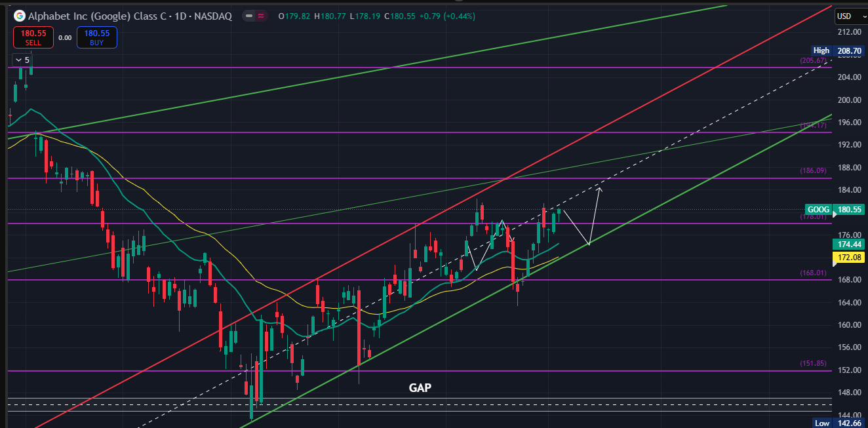Click 148.00 on the price axis

pyautogui.click(x=849, y=393)
